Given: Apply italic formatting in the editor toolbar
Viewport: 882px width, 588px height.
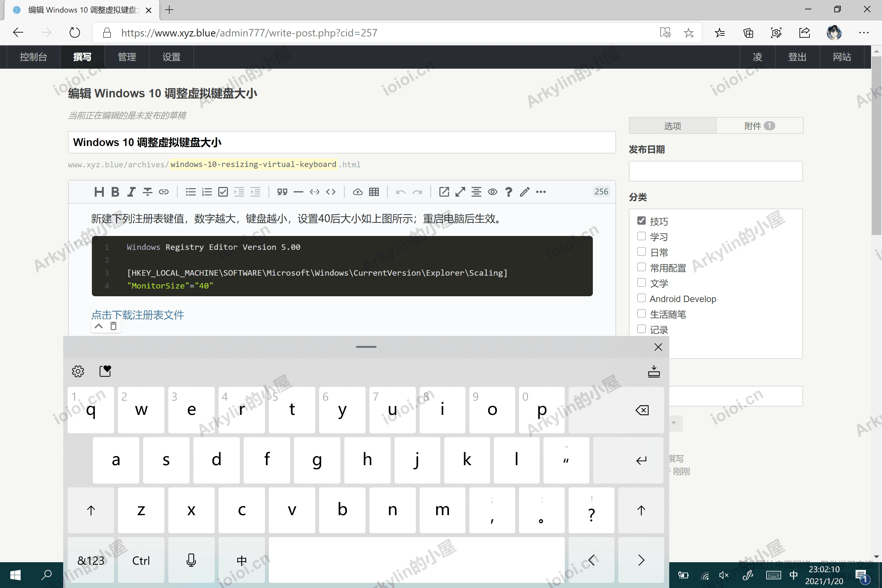Looking at the screenshot, I should [131, 192].
